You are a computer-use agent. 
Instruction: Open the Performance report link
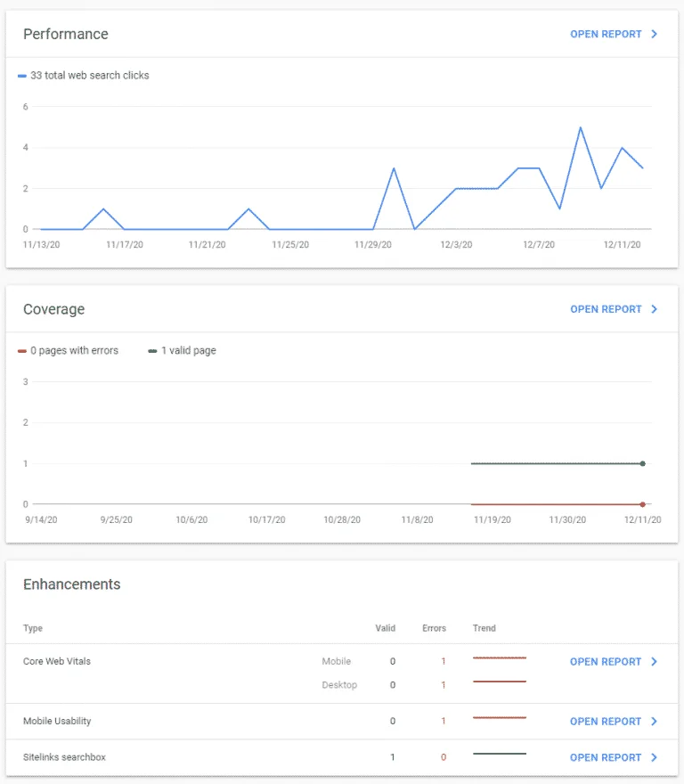tap(606, 34)
